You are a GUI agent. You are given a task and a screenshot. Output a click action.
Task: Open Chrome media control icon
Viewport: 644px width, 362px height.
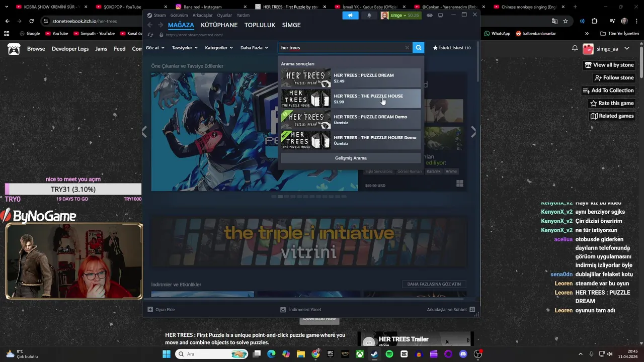[612, 21]
